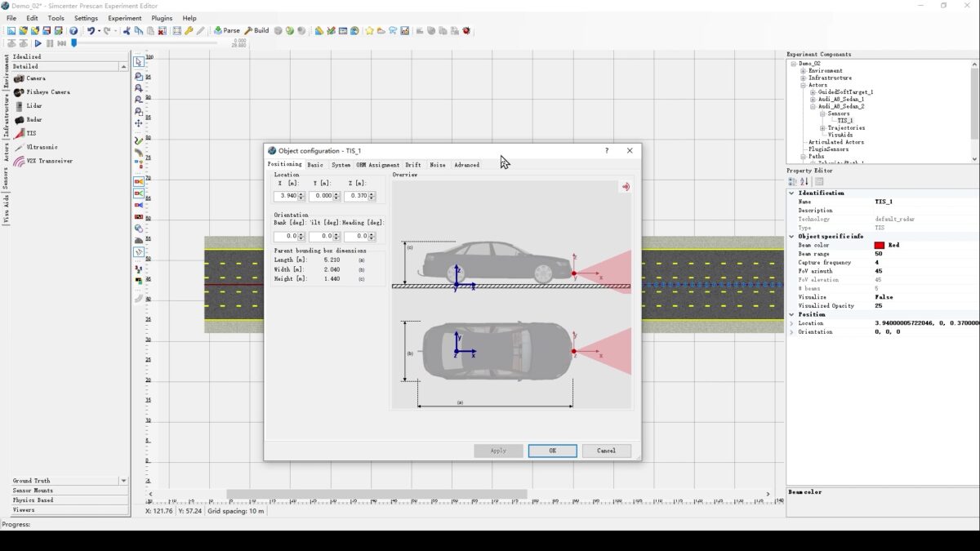Open the Ground Truth dropdown arrow

pyautogui.click(x=123, y=481)
